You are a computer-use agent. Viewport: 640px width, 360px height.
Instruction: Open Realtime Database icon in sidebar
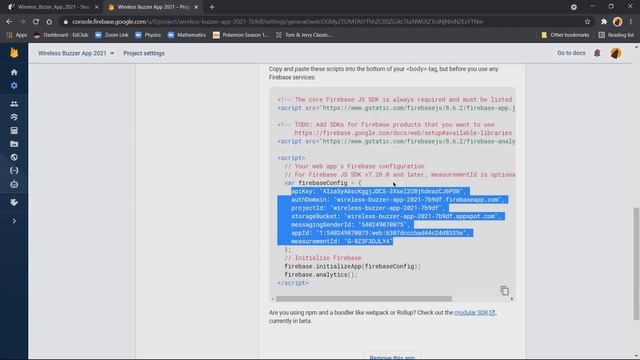[14, 131]
